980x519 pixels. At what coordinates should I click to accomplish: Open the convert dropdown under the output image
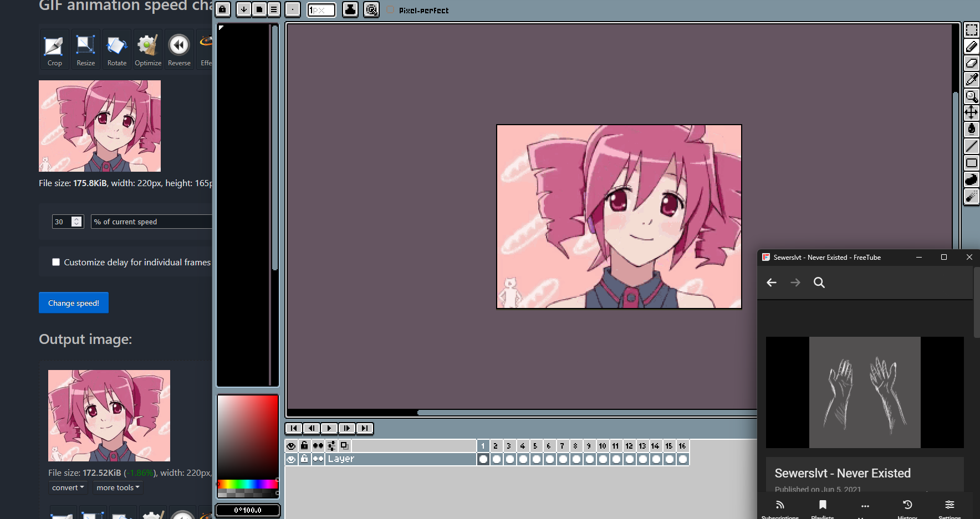(68, 487)
